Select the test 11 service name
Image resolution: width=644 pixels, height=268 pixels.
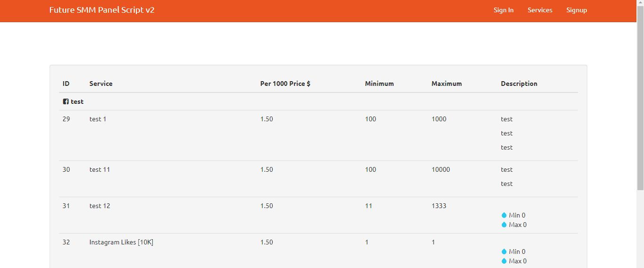coord(100,169)
